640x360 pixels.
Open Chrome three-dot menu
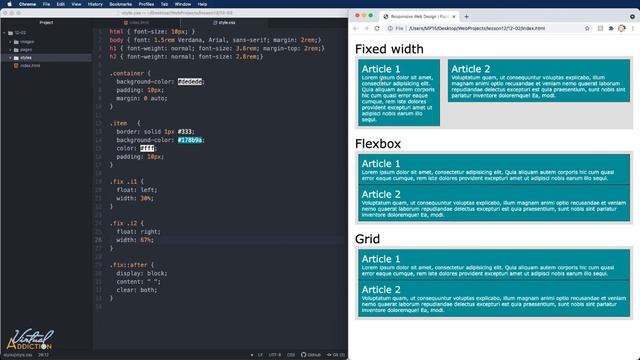[633, 29]
